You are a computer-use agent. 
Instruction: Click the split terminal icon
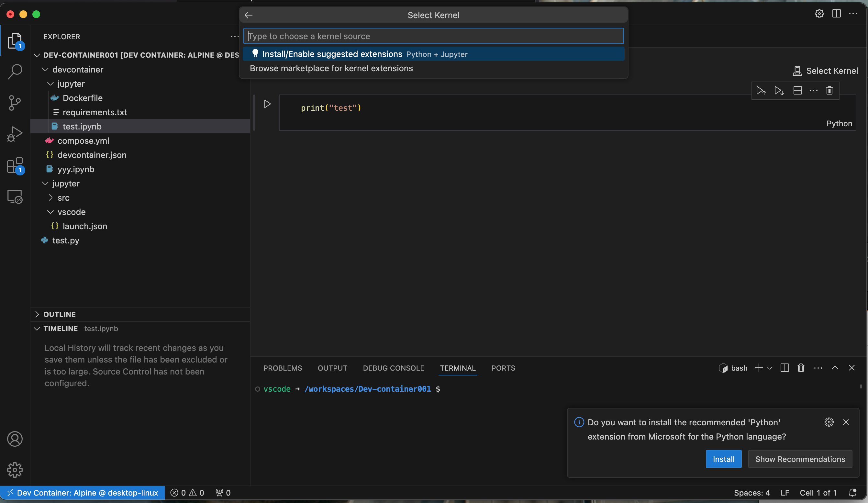point(785,368)
